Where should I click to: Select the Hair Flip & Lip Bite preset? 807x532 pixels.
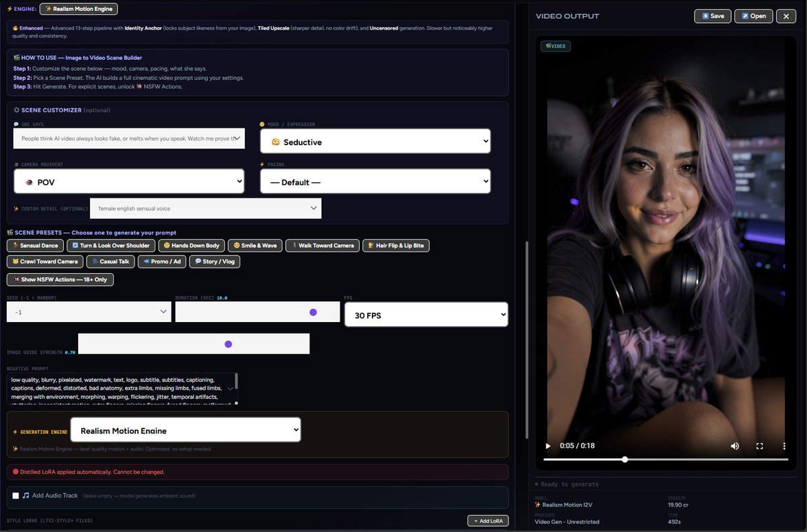point(395,245)
